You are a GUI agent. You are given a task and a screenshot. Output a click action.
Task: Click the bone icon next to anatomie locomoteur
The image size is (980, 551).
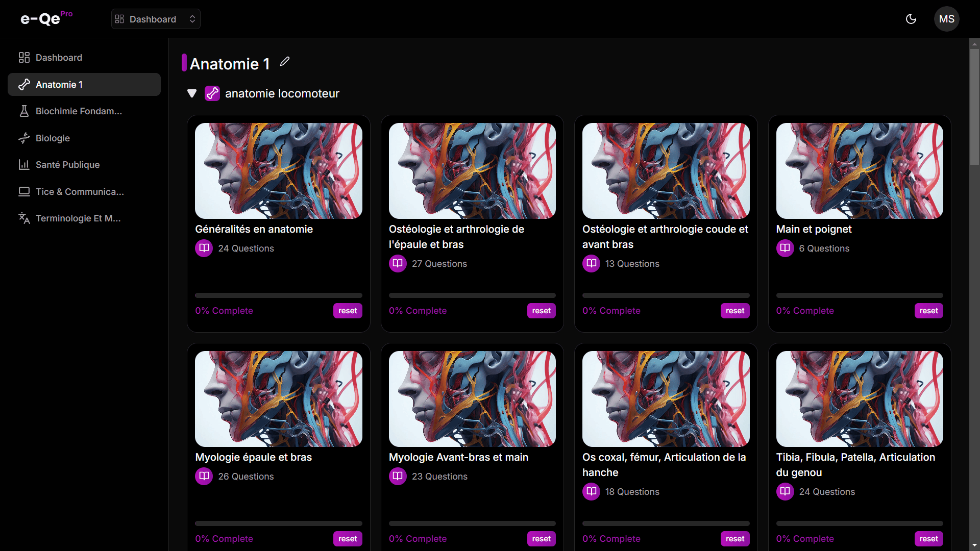(x=212, y=93)
